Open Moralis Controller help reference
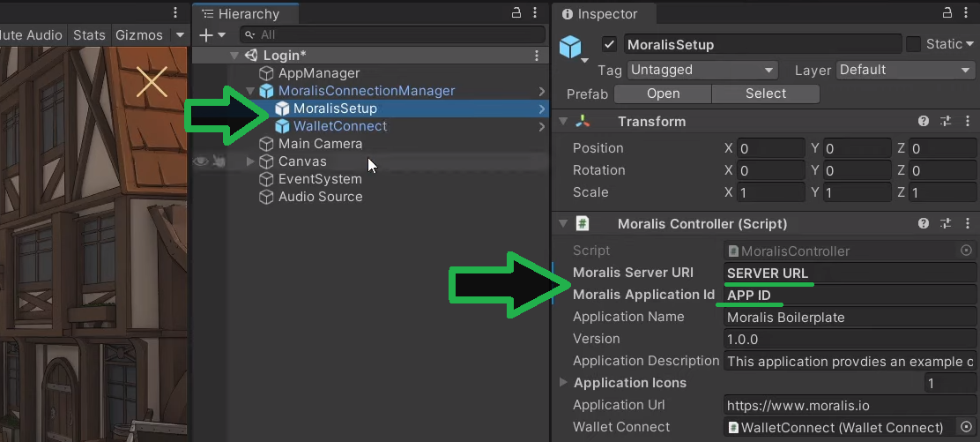980x442 pixels. coord(923,223)
